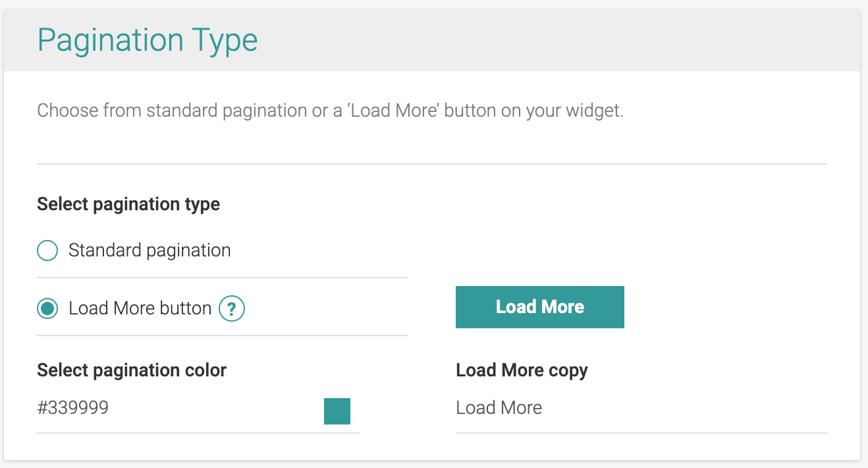
Task: Click the Pagination Type heading
Action: [148, 40]
